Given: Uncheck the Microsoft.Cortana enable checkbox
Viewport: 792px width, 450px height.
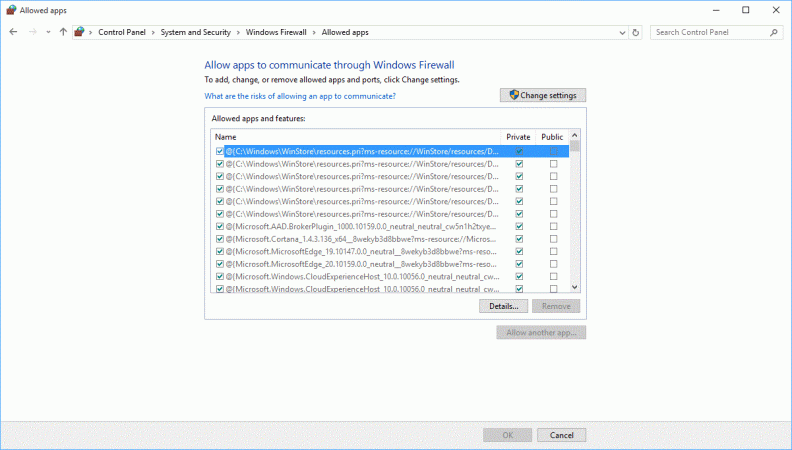Looking at the screenshot, I should pyautogui.click(x=220, y=239).
